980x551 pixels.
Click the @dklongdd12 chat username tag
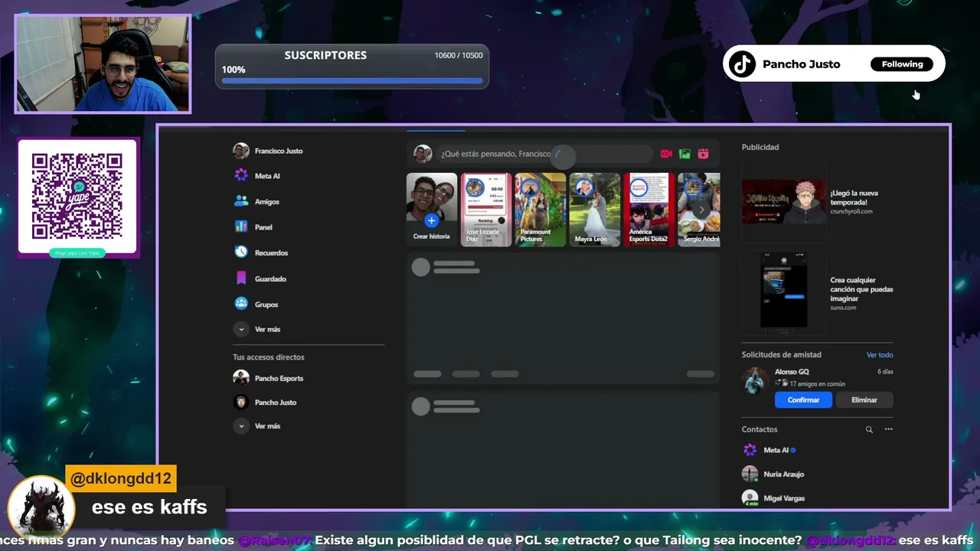click(x=121, y=479)
